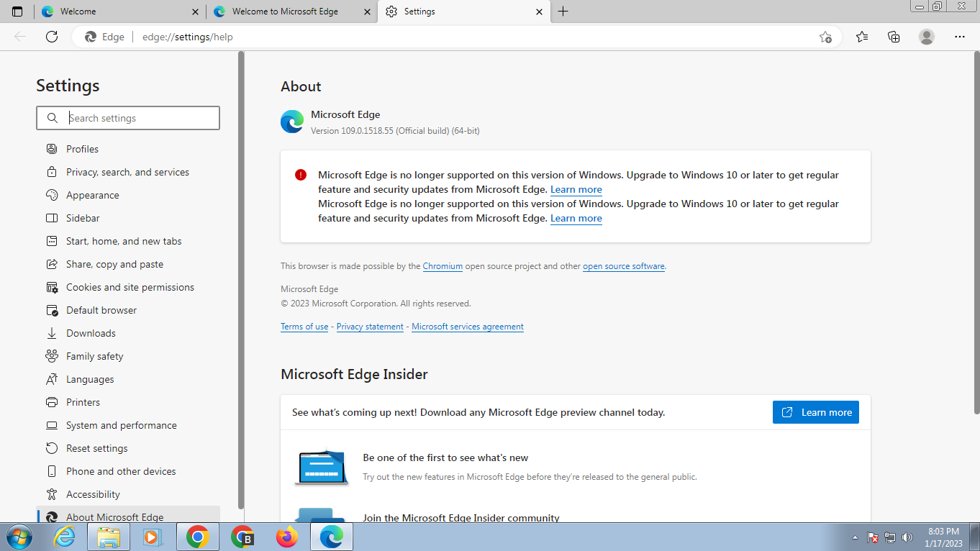Open Sidebar settings
The height and width of the screenshot is (551, 980).
(x=128, y=218)
